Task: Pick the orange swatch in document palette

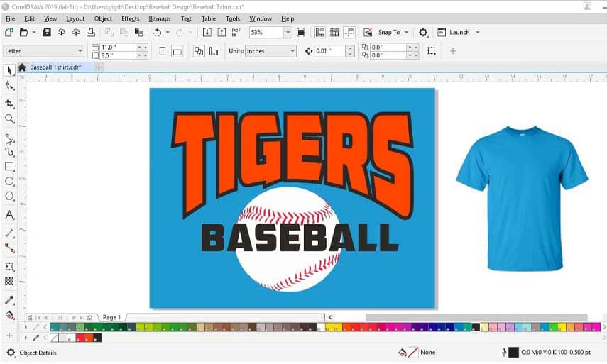Action: tap(89, 338)
